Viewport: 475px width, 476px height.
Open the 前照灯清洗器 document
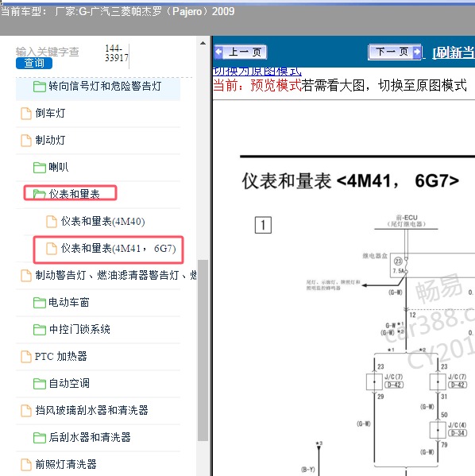[x=66, y=464]
